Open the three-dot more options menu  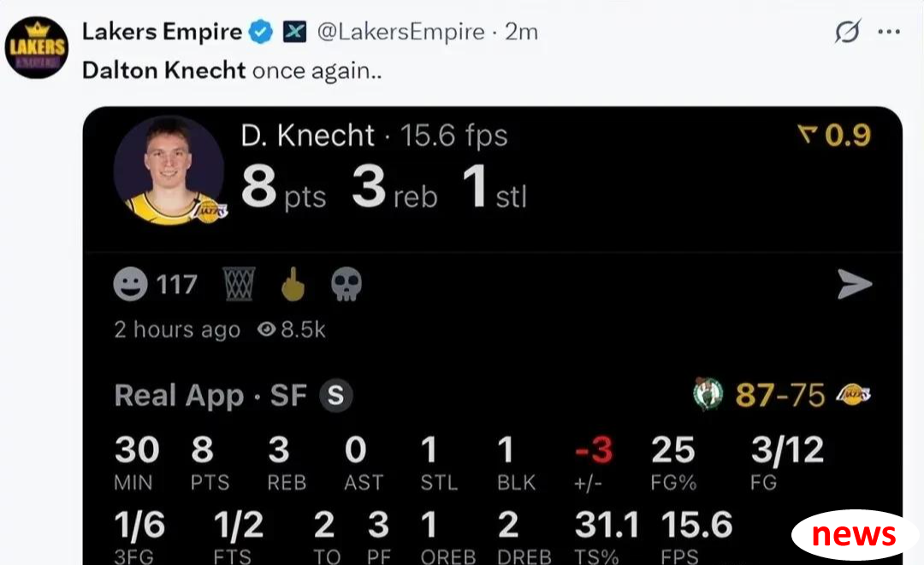tap(889, 32)
